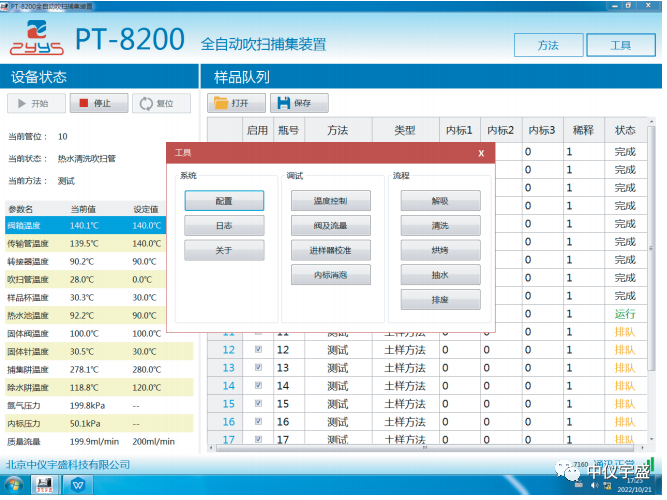Open the 方法 tab at top right
Image resolution: width=667 pixels, height=500 pixels.
548,45
